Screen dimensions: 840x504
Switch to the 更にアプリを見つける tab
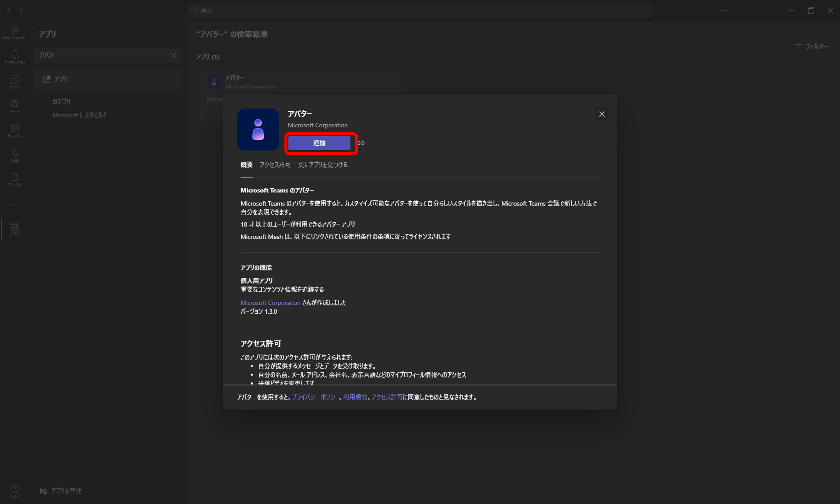pyautogui.click(x=323, y=165)
